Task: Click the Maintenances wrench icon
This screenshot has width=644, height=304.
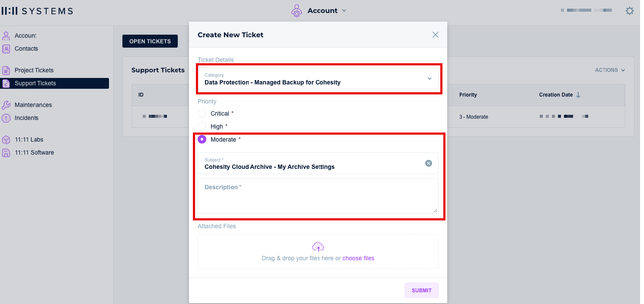Action: (6, 105)
